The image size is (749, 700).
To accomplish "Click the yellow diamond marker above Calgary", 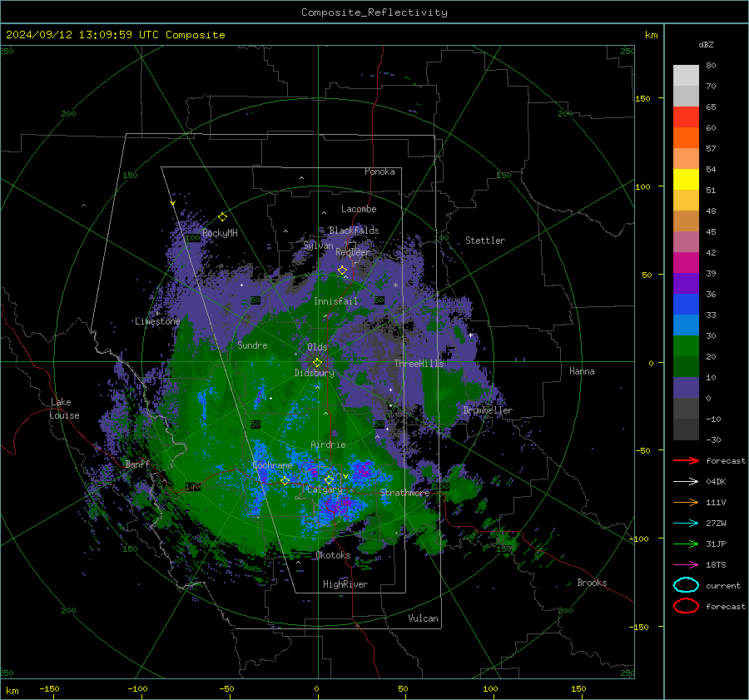I will (x=329, y=479).
